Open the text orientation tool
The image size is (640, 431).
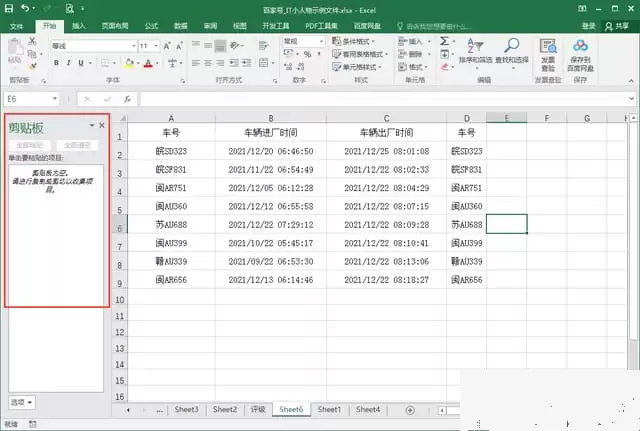point(234,45)
